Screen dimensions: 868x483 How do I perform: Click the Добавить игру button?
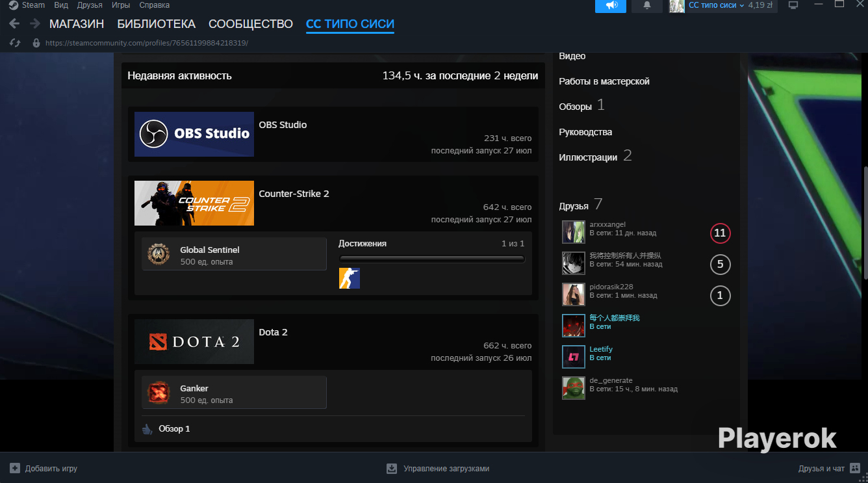pyautogui.click(x=44, y=468)
